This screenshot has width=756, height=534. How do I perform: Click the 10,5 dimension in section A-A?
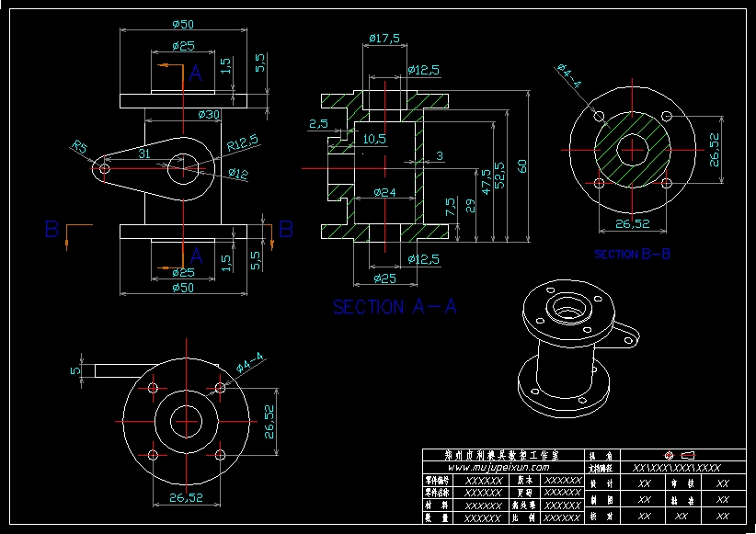point(373,140)
